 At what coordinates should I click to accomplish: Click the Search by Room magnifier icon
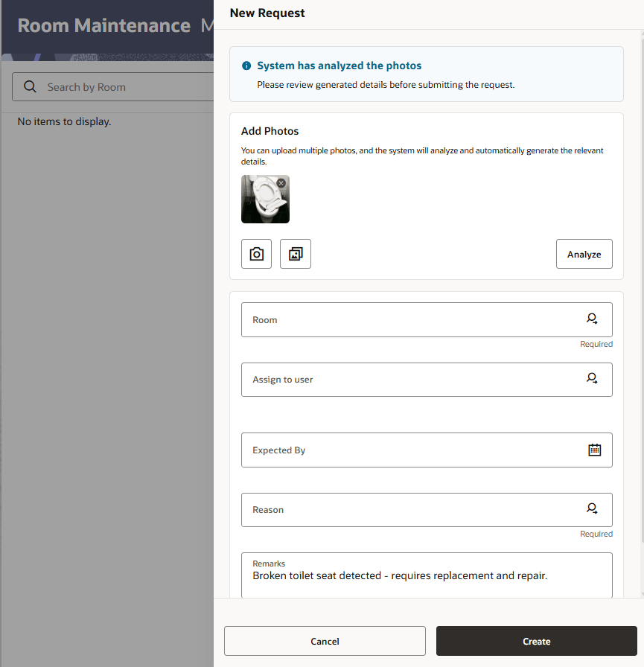coord(30,86)
